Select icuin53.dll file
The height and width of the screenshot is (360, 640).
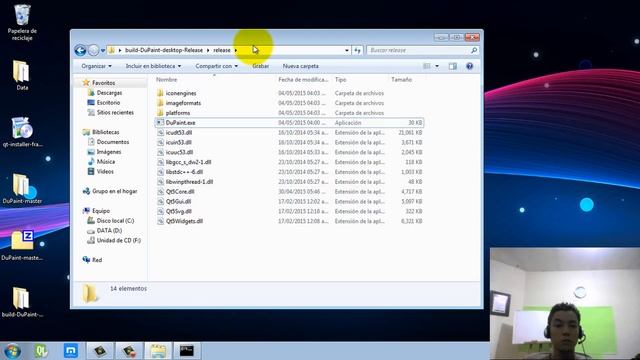[179, 142]
